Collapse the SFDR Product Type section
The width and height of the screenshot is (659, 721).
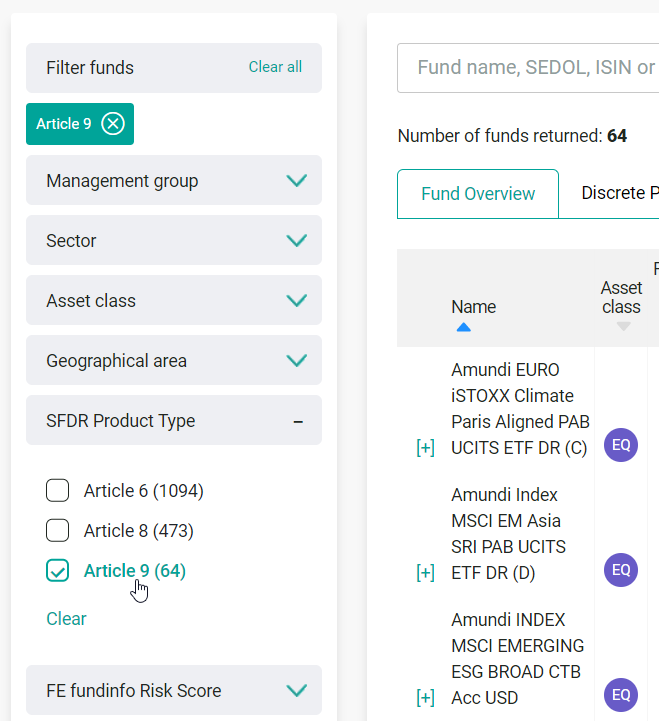[x=297, y=421]
